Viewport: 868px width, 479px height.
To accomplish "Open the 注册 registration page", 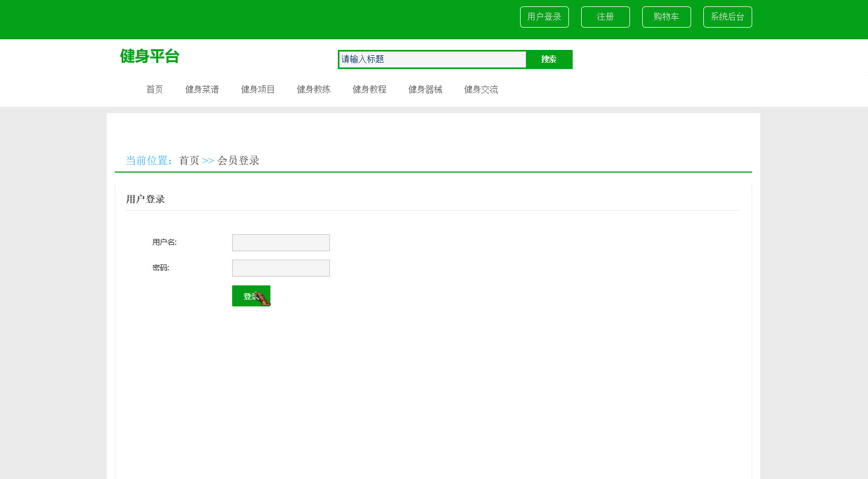I will [606, 17].
